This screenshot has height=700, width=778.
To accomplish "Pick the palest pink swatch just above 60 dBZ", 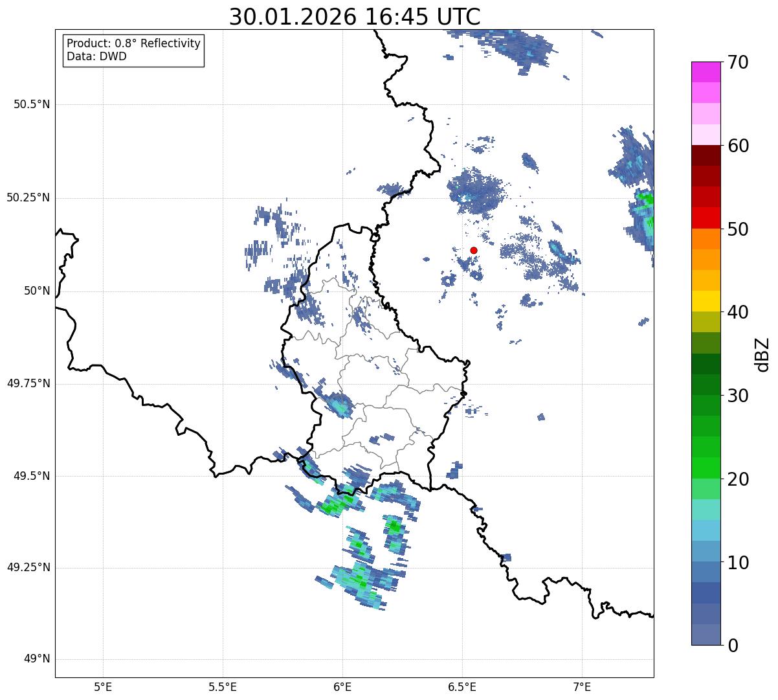I will click(706, 135).
